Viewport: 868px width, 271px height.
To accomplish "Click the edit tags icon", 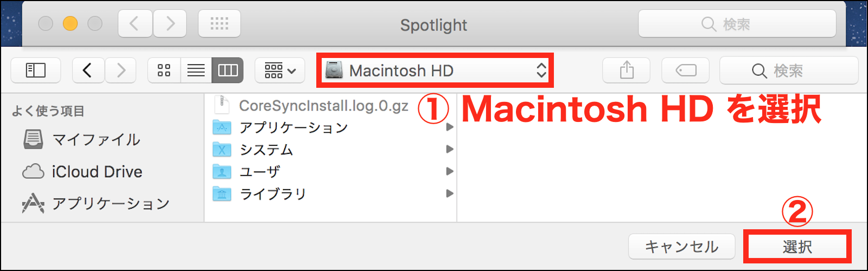I will [686, 70].
